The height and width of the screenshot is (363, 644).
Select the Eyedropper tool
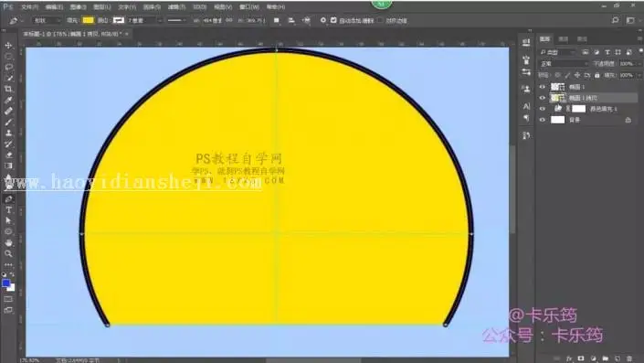(x=8, y=100)
